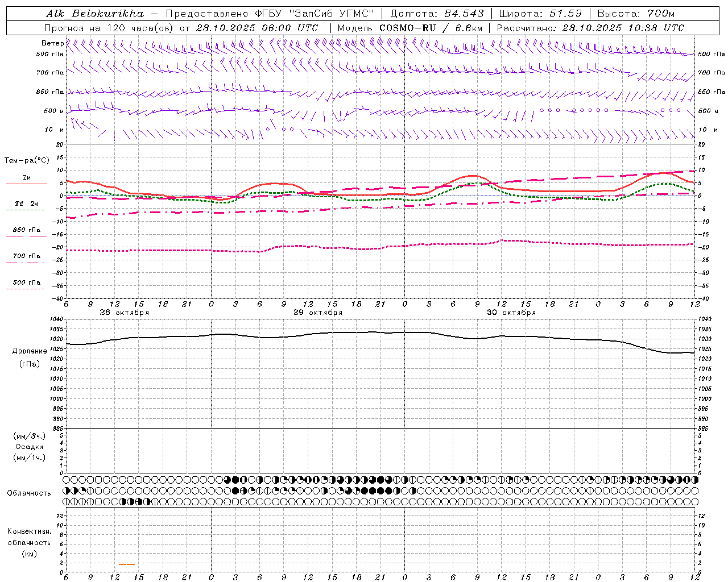Click the '30 октября' date label
Image resolution: width=728 pixels, height=582 pixels.
(x=511, y=313)
